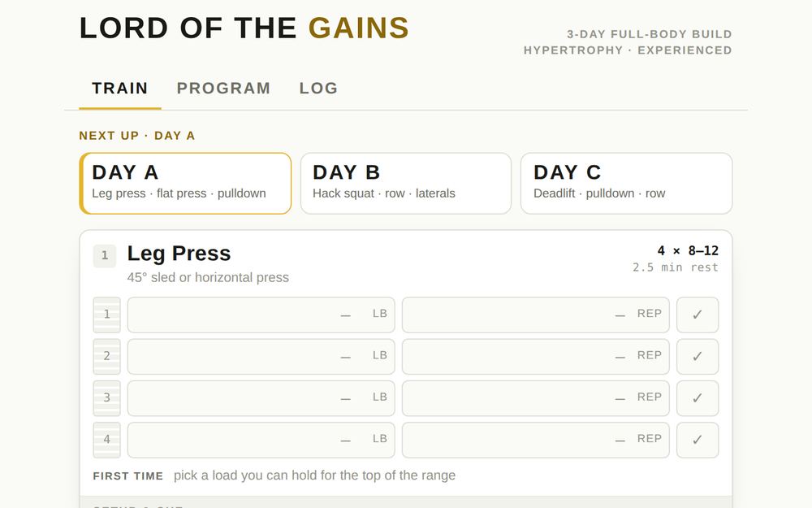The width and height of the screenshot is (812, 508).
Task: Click the set 3 weight LB input
Action: 261,398
